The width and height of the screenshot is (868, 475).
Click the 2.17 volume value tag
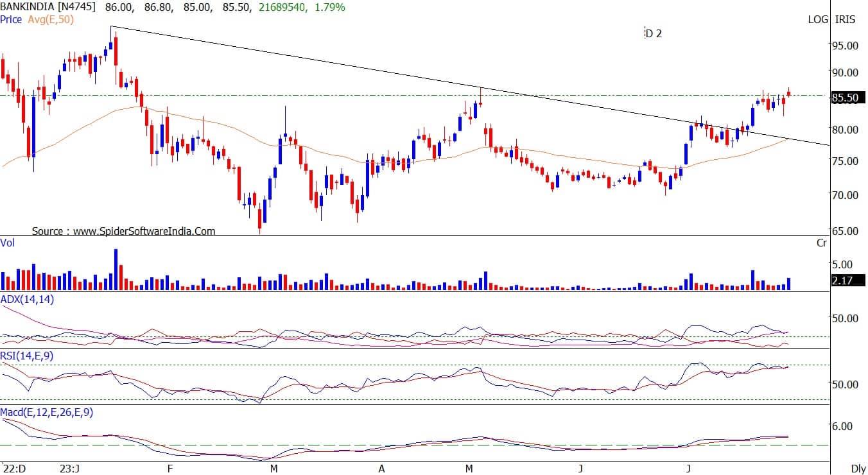(843, 281)
